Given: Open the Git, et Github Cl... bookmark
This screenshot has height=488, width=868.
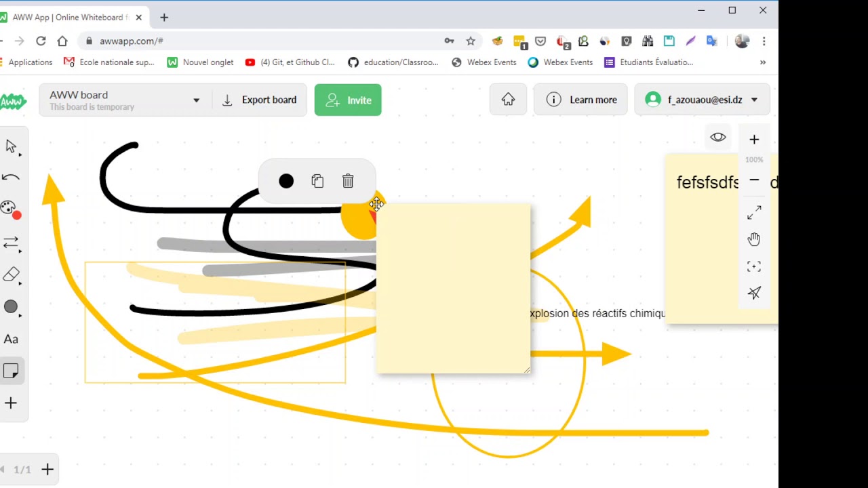Looking at the screenshot, I should 290,62.
